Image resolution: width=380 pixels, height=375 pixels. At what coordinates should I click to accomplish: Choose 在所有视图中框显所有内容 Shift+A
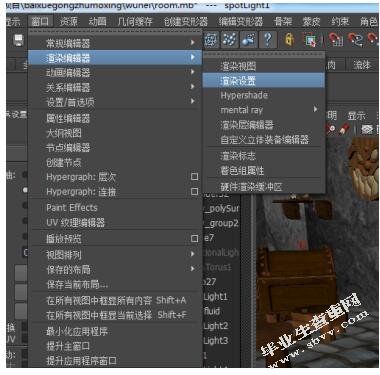pos(115,300)
